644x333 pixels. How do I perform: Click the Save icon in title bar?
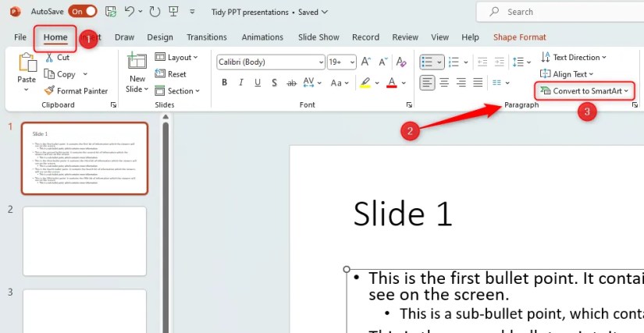tap(111, 12)
